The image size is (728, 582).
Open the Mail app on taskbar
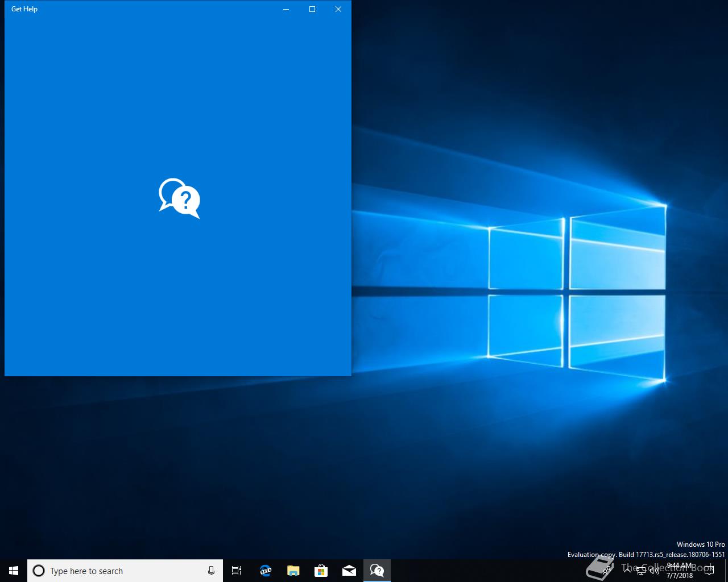click(x=349, y=571)
